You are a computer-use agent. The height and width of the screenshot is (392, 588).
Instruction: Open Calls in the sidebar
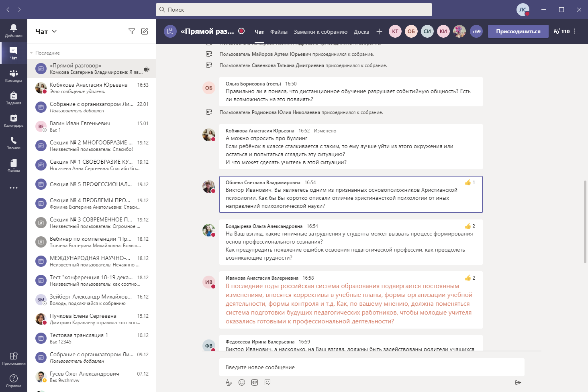pos(13,143)
